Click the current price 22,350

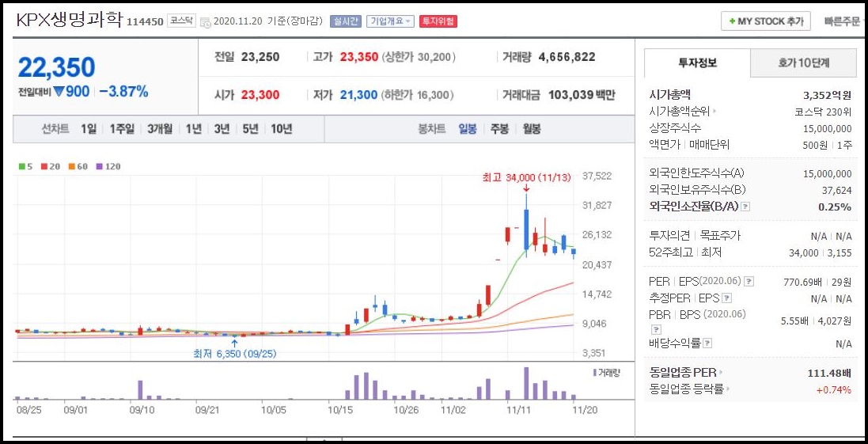(x=56, y=67)
